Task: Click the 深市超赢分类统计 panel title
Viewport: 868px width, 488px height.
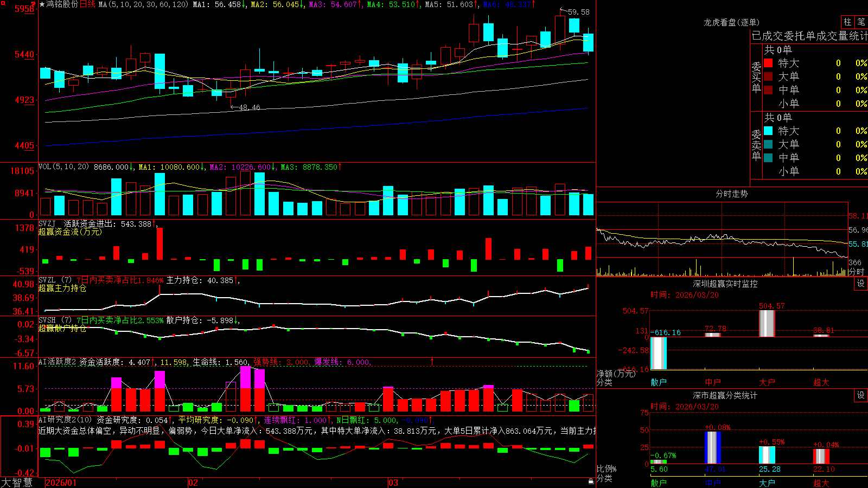Action: pos(725,395)
